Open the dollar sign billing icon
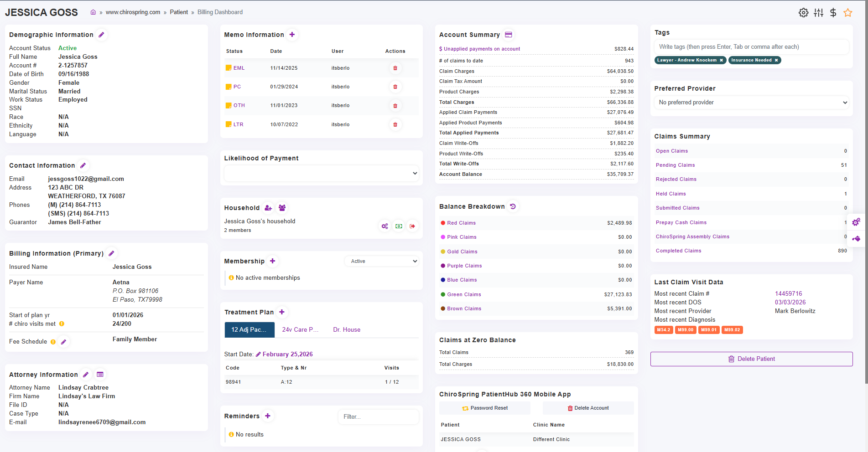The width and height of the screenshot is (868, 452). tap(833, 13)
